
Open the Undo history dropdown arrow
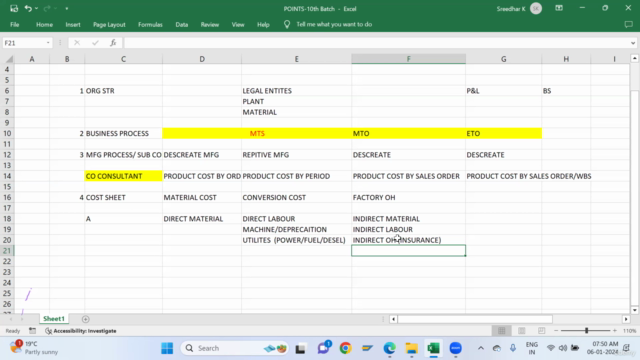pos(36,9)
